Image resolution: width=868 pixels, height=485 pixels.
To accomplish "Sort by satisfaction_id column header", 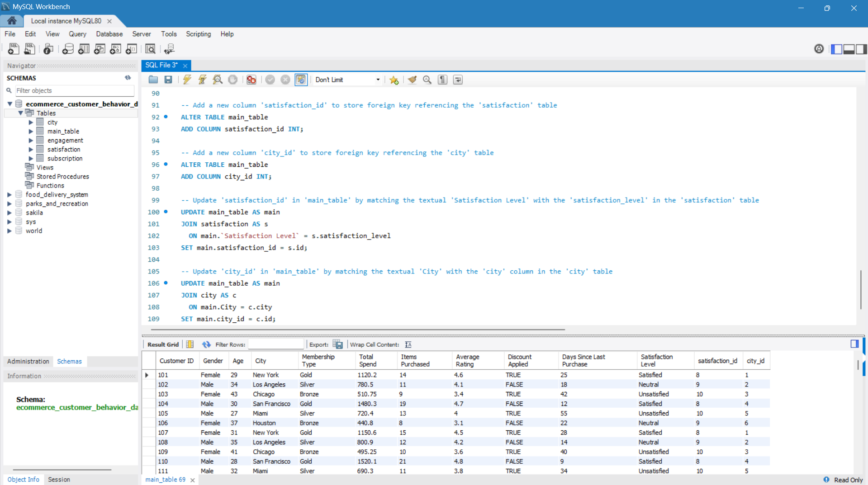I will click(x=717, y=361).
